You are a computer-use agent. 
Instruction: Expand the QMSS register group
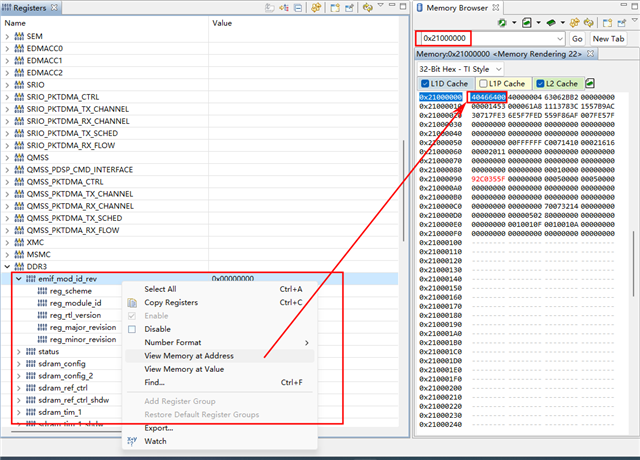[x=7, y=158]
